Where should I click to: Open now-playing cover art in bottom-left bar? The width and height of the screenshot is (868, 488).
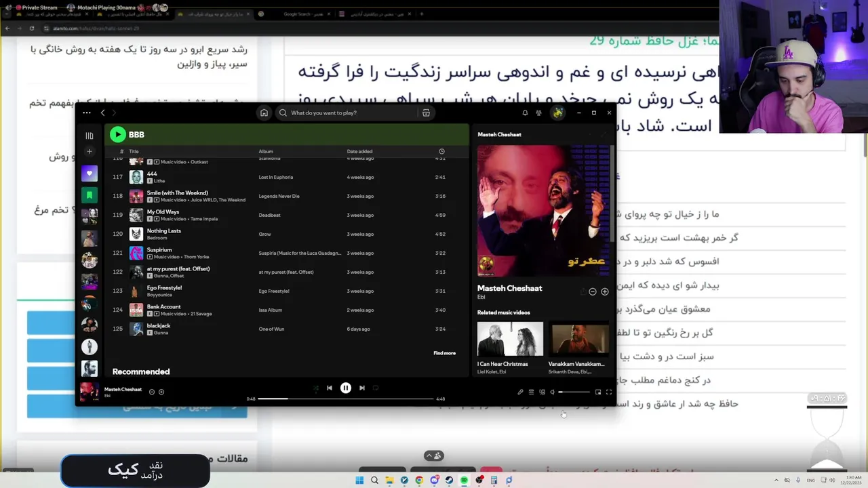pos(90,392)
